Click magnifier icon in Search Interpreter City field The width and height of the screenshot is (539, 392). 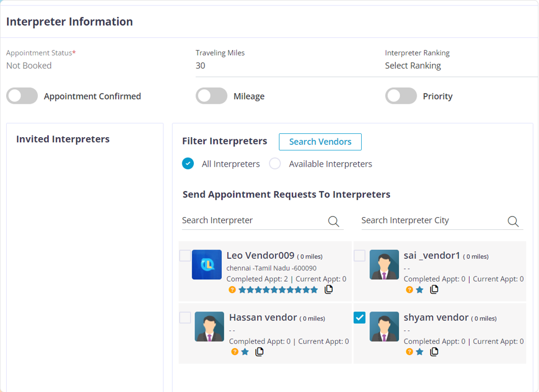point(513,221)
